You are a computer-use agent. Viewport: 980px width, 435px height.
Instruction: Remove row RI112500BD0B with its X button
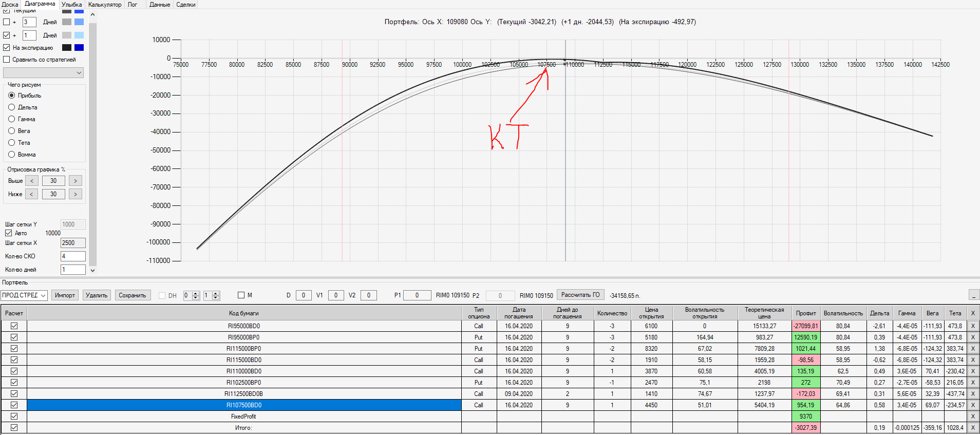(x=973, y=394)
